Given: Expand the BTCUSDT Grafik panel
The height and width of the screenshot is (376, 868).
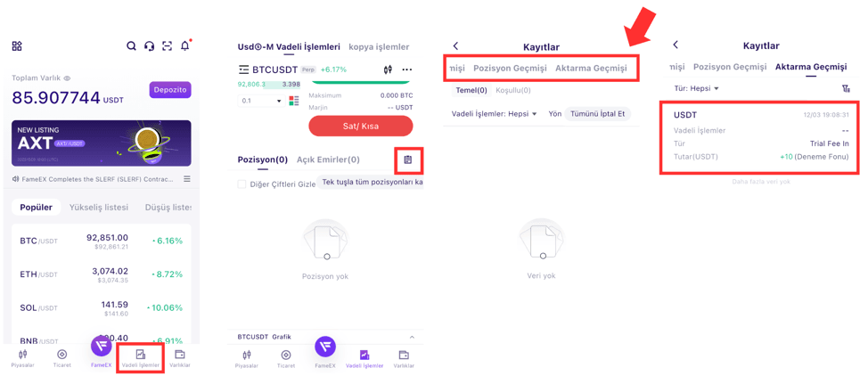Looking at the screenshot, I should click(412, 337).
